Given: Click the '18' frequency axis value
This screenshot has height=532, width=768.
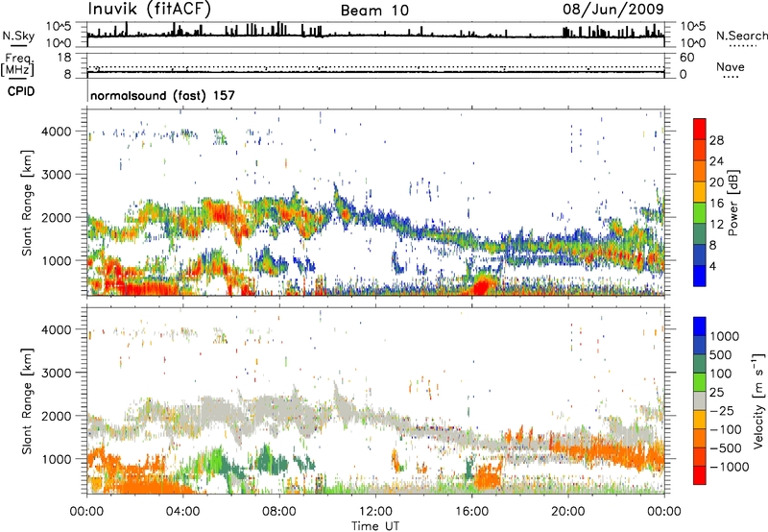Looking at the screenshot, I should point(64,58).
